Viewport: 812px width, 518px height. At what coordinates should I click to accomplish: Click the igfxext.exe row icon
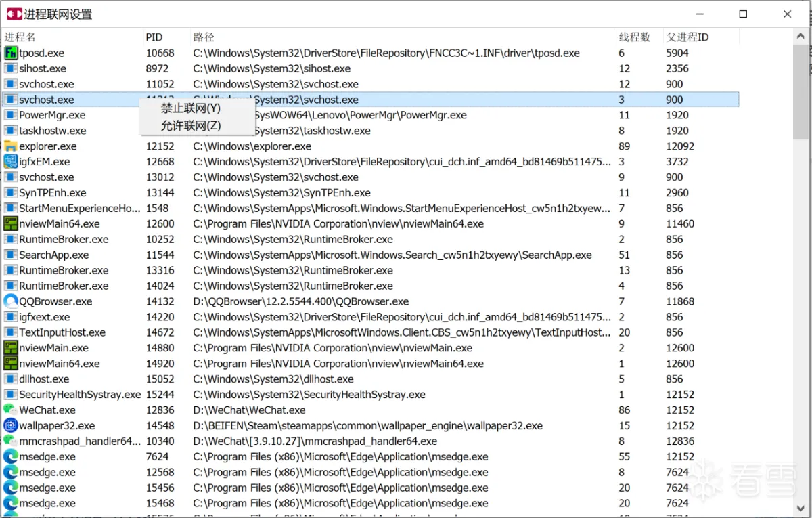pyautogui.click(x=11, y=317)
